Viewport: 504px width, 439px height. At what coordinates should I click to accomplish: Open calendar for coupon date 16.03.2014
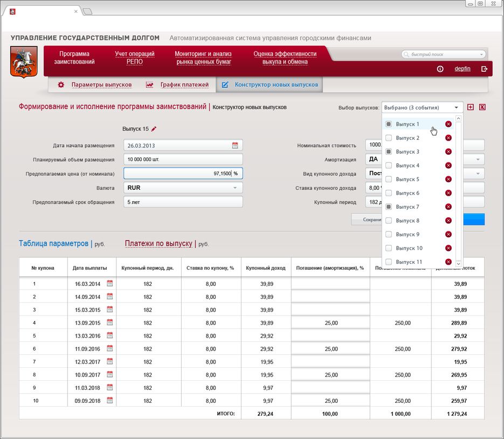coord(110,283)
